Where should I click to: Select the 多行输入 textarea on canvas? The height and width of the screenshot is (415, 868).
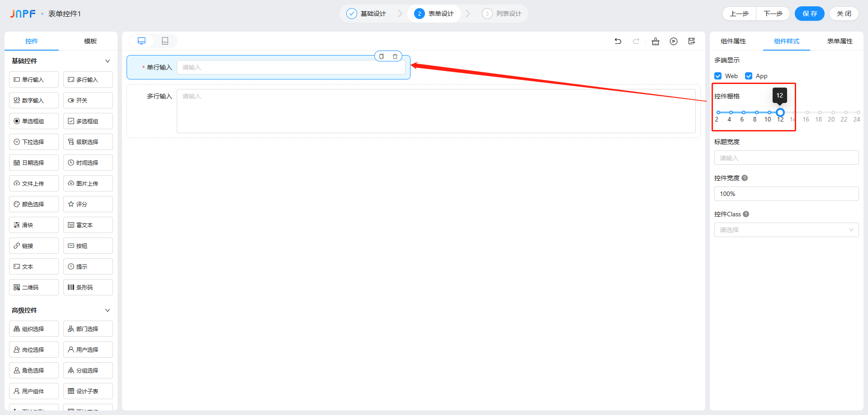point(436,111)
